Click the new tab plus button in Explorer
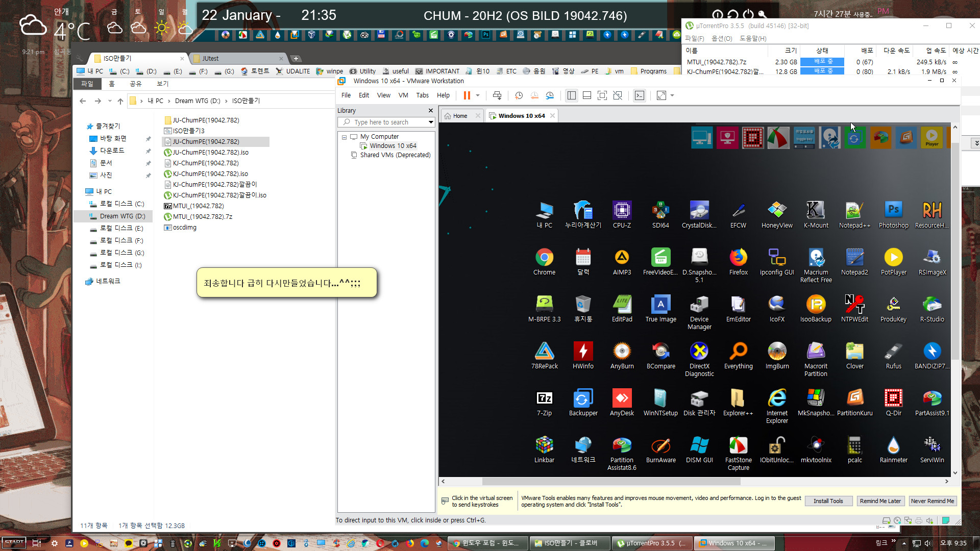980x551 pixels. click(x=296, y=59)
